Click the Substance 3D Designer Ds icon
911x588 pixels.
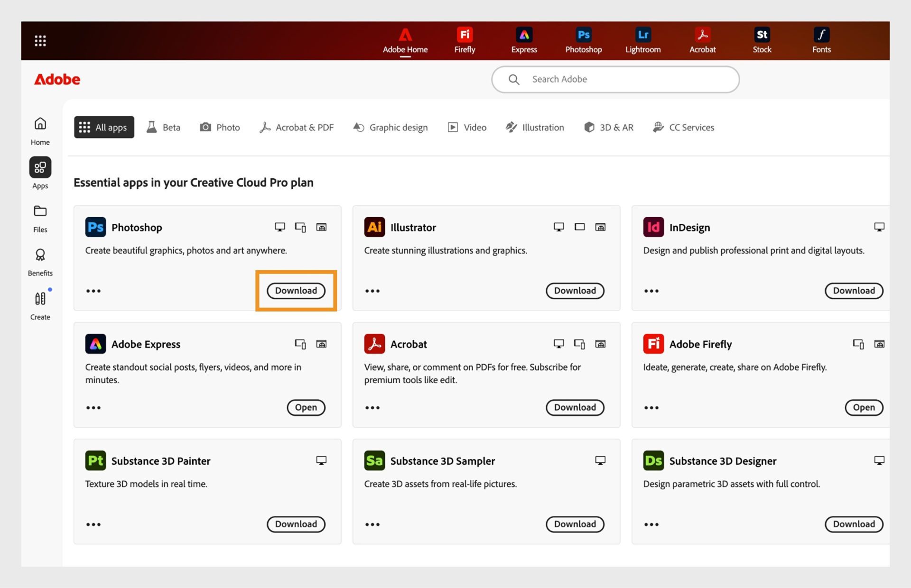[653, 460]
